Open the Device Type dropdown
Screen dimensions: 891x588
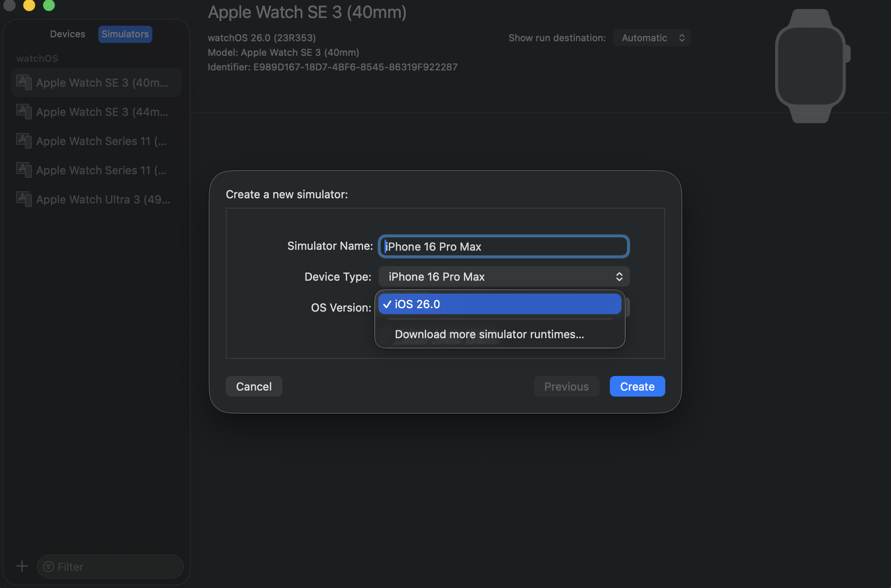coord(504,277)
